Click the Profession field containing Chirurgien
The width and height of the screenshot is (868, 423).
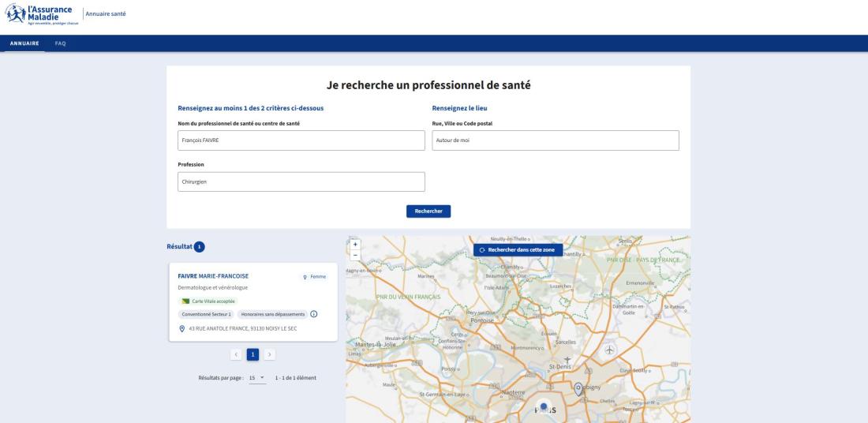pyautogui.click(x=301, y=182)
